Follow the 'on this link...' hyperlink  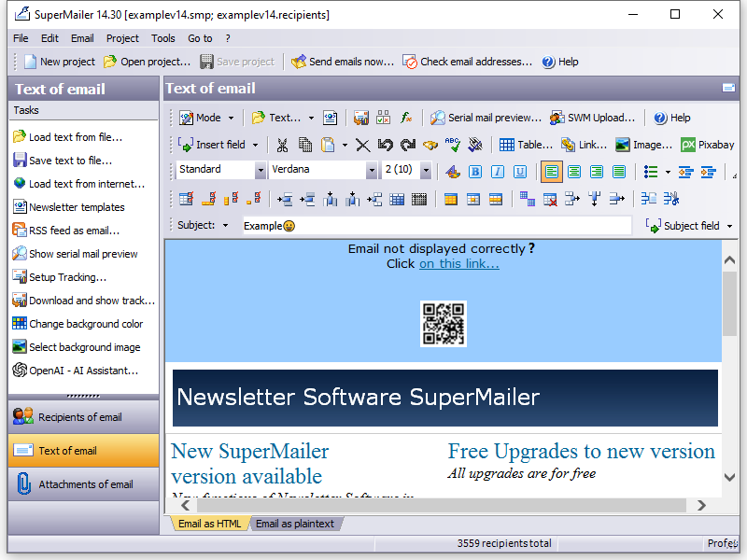click(x=459, y=264)
